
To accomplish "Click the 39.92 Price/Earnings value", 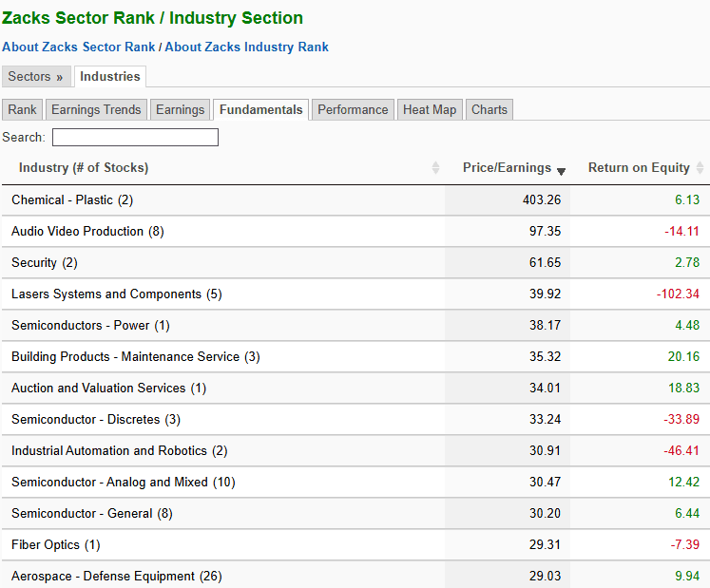I will pos(546,294).
